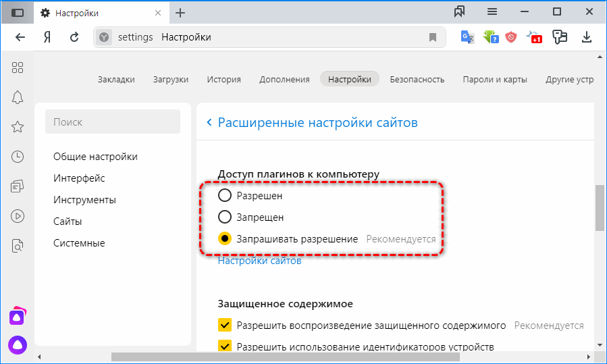Open the Сайты settings section
Screen dimensions: 607x364
68,222
